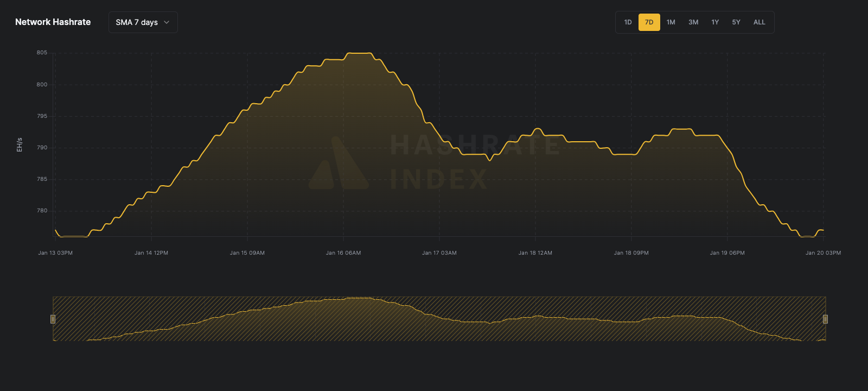This screenshot has width=868, height=391.
Task: Select the 1D time range
Action: [628, 22]
